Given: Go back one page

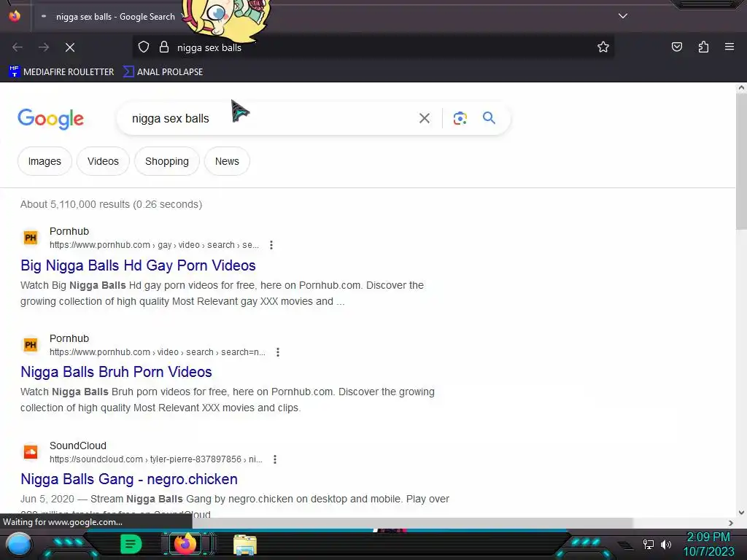Looking at the screenshot, I should coord(18,47).
